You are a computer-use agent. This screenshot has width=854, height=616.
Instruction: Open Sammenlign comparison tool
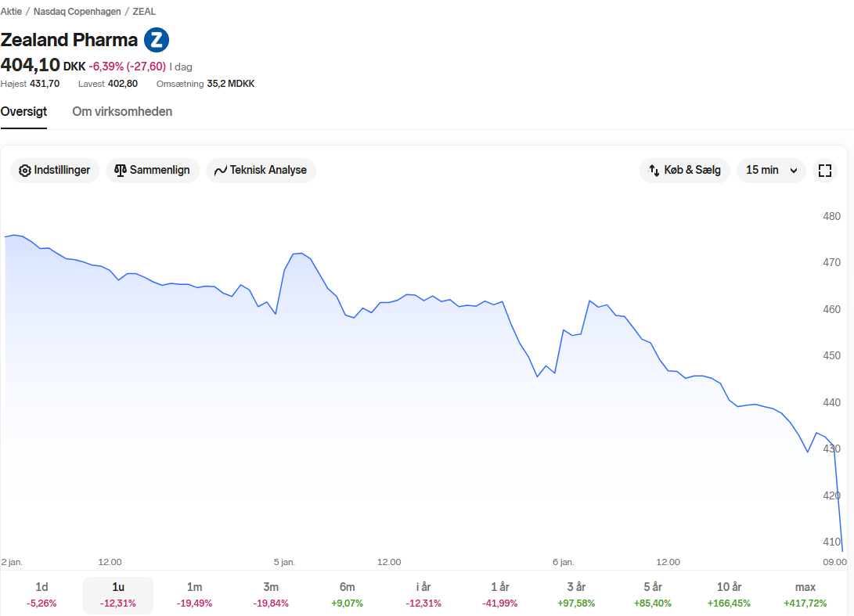tap(152, 171)
